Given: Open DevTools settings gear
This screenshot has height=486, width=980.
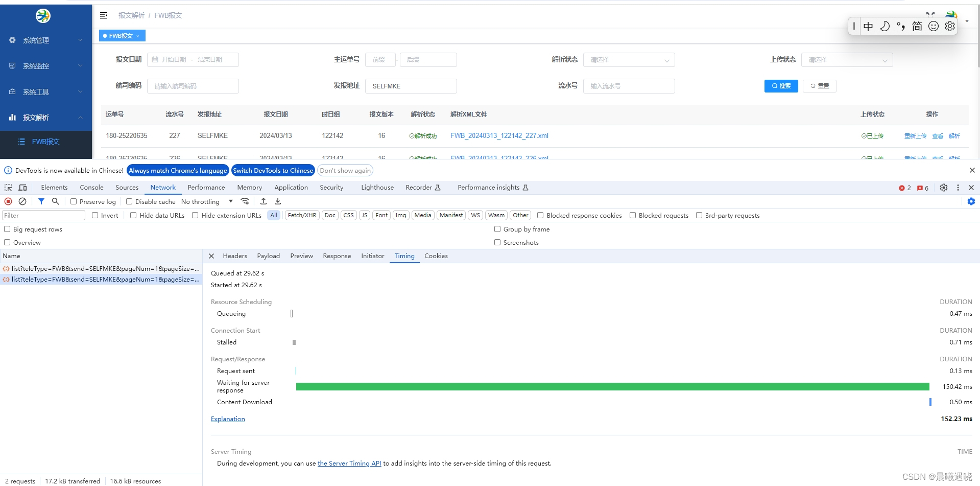Looking at the screenshot, I should point(944,188).
